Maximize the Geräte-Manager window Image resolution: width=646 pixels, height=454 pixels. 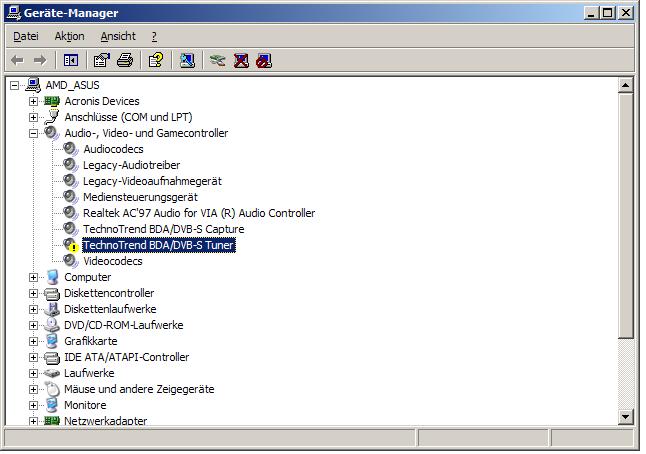point(607,13)
